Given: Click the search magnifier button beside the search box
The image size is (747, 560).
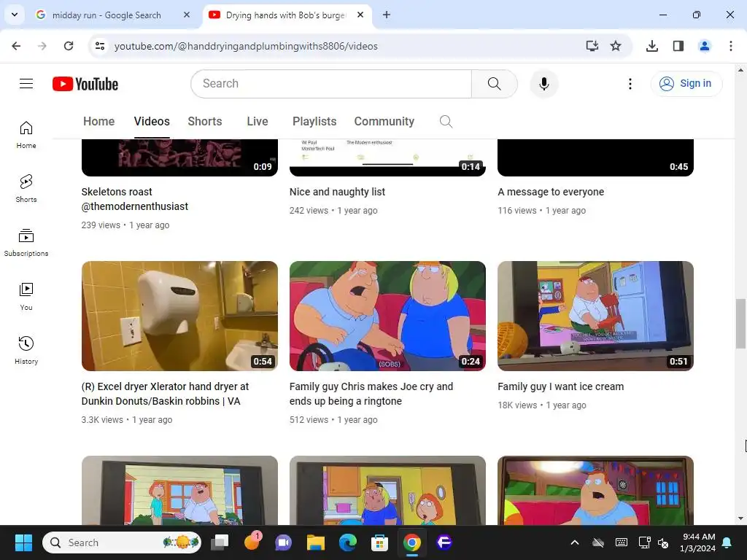Looking at the screenshot, I should tap(494, 84).
